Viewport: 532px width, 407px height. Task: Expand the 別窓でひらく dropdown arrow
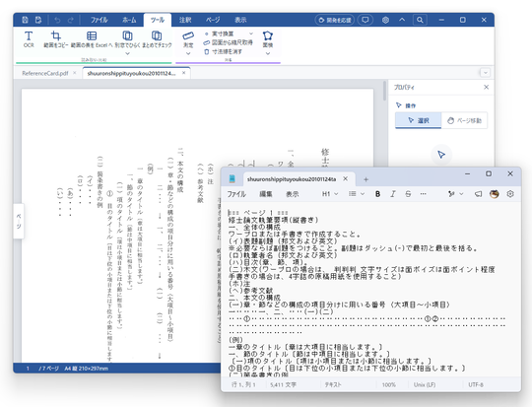[x=127, y=53]
